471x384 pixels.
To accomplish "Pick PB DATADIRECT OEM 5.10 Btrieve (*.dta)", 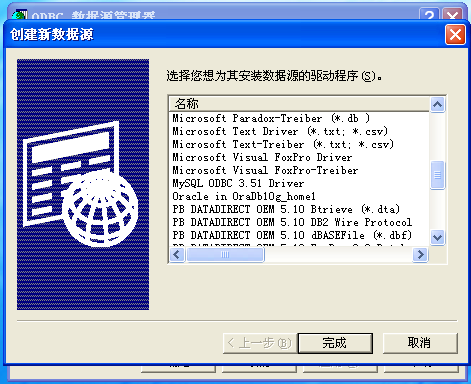I will (x=286, y=209).
